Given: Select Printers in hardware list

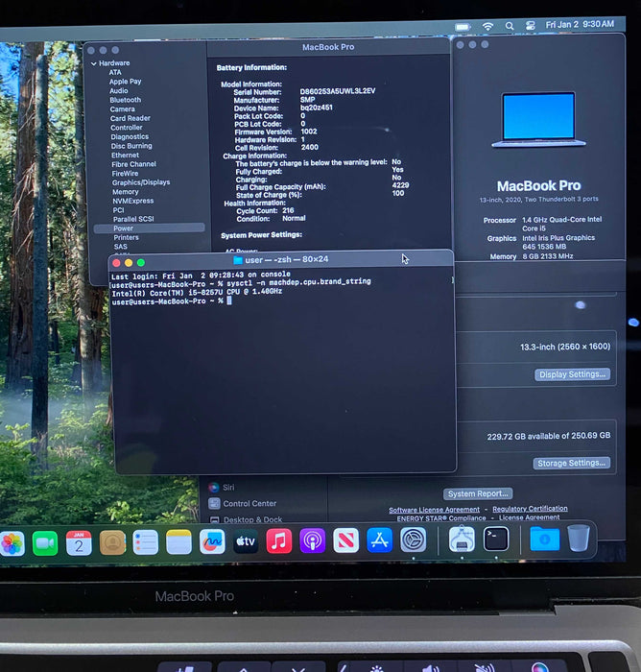Looking at the screenshot, I should coord(126,237).
